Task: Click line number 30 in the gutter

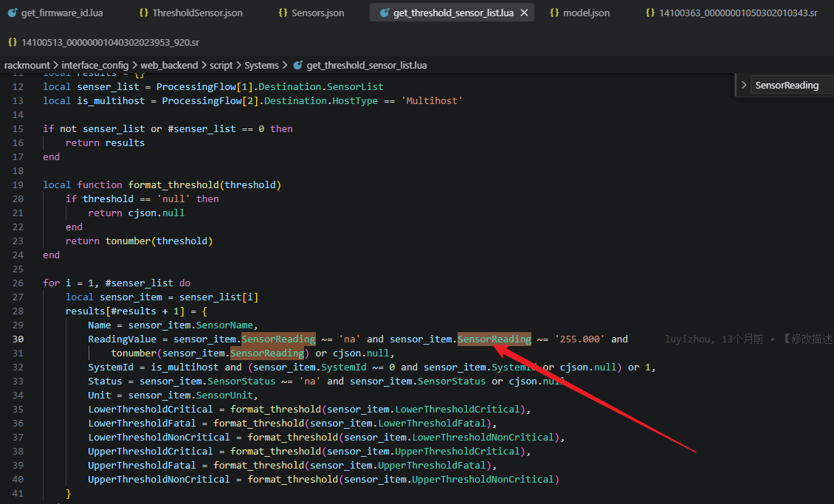Action: pyautogui.click(x=18, y=339)
